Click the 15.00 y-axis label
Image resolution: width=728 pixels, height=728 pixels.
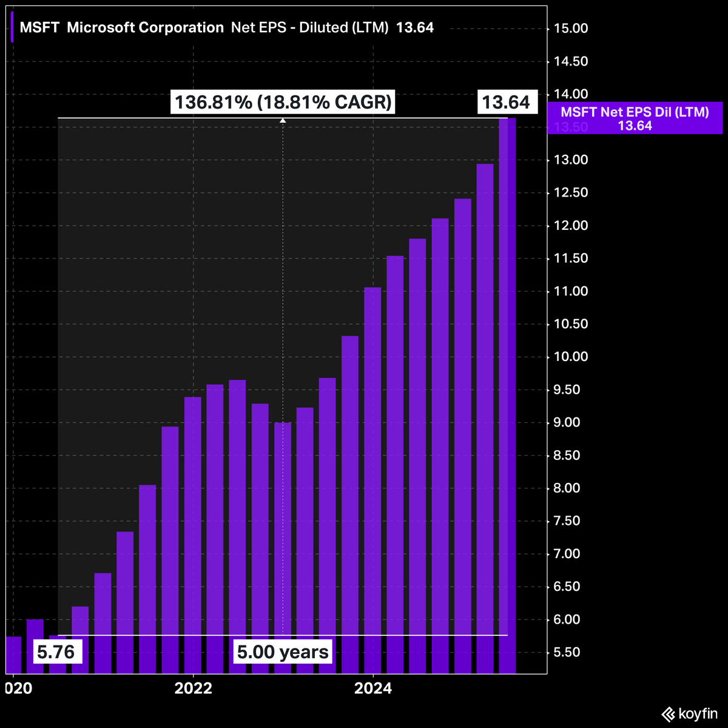click(571, 29)
